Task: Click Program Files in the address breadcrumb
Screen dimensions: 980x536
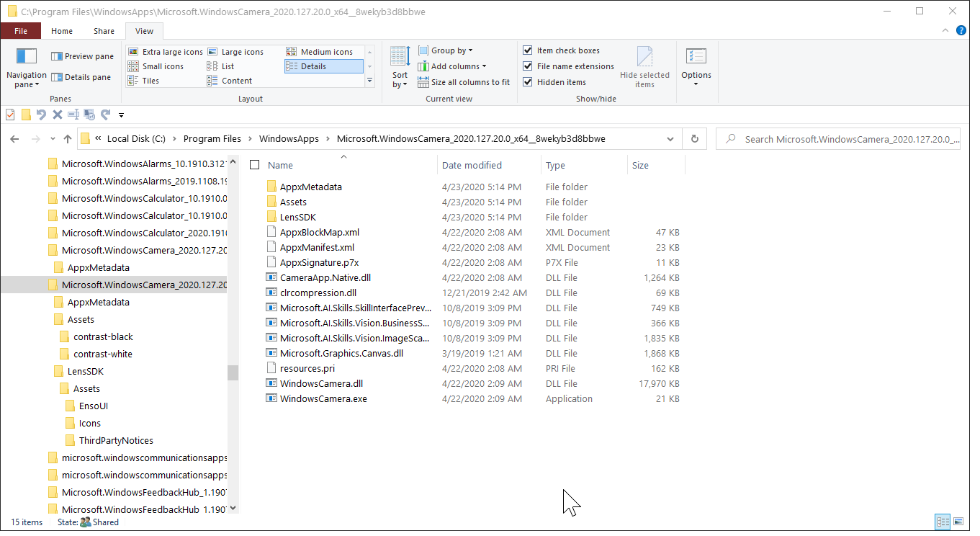Action: [212, 139]
